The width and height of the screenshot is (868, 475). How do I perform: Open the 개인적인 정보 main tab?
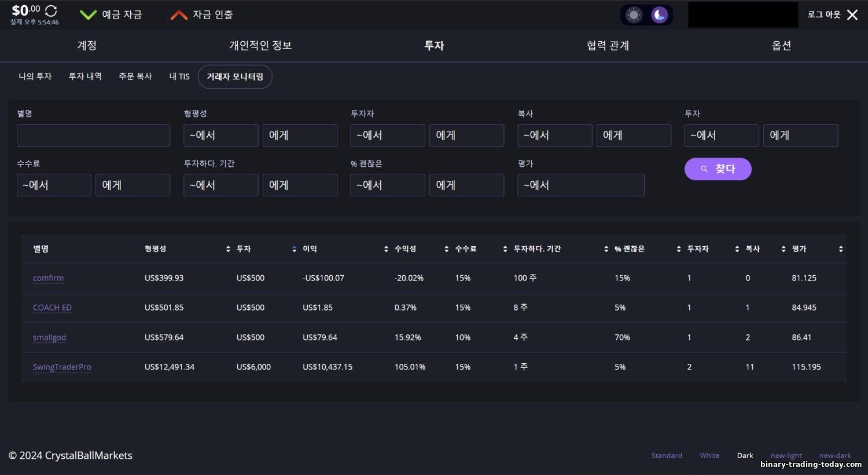pyautogui.click(x=260, y=46)
